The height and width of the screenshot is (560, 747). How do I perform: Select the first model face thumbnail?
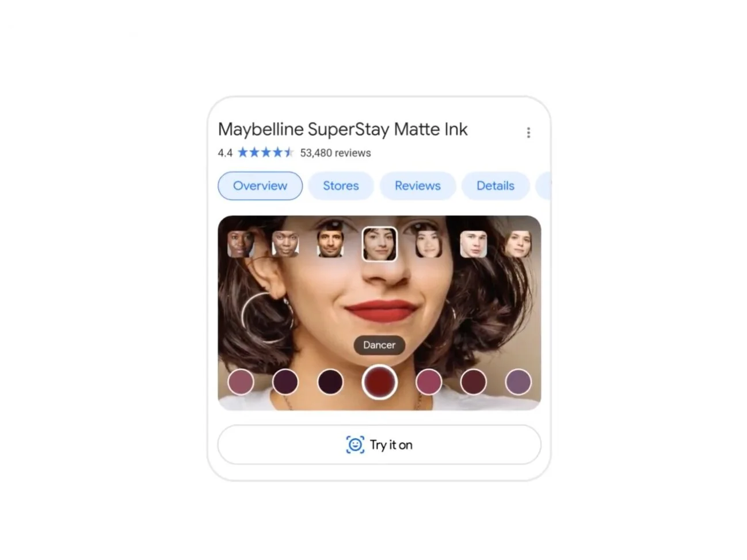click(x=241, y=243)
